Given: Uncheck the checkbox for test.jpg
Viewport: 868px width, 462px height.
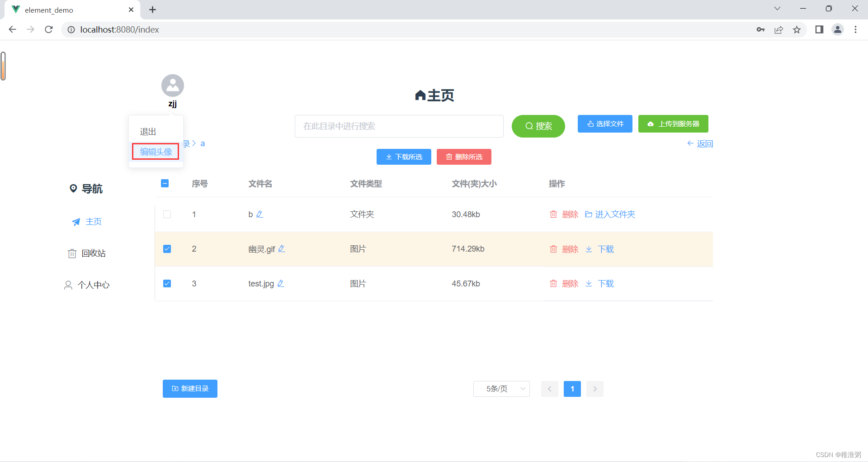Looking at the screenshot, I should click(167, 283).
